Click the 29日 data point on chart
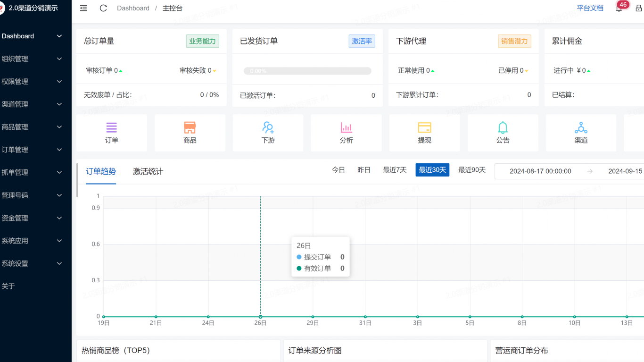The height and width of the screenshot is (362, 644). [313, 317]
